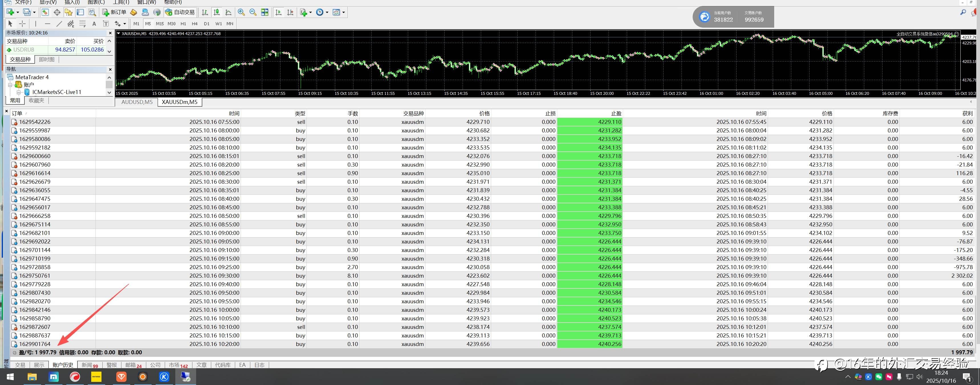
Task: Select the Fibonacci retracement tool
Action: pos(83,24)
